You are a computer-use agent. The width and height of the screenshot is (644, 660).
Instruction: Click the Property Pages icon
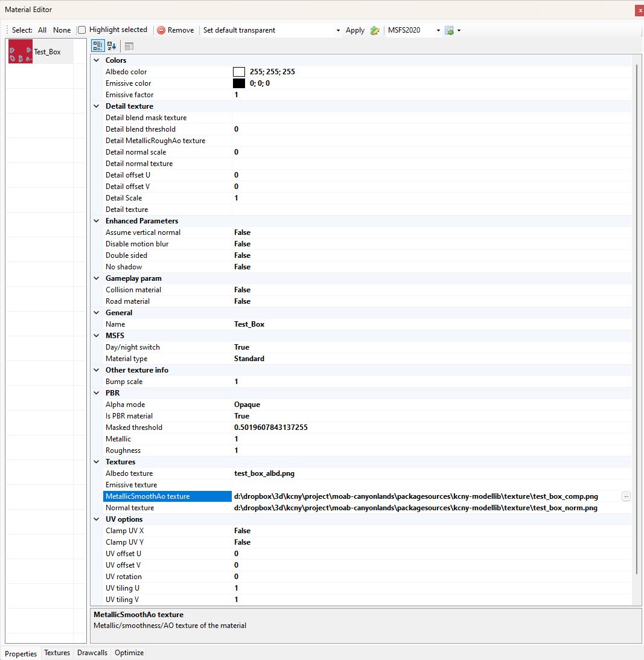[x=129, y=46]
